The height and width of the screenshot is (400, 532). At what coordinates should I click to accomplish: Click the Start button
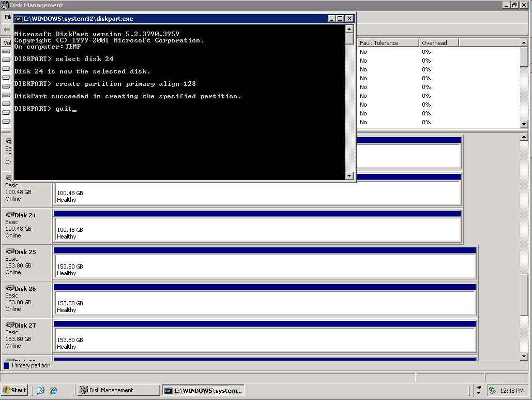click(14, 390)
